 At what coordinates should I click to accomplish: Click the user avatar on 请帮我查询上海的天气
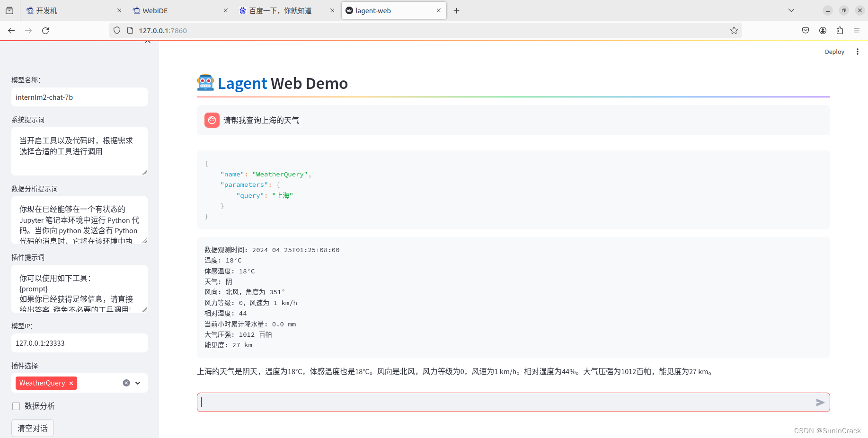(212, 120)
